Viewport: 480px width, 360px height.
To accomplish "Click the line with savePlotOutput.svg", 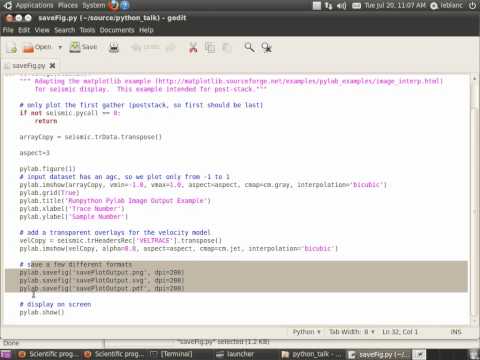I will point(102,280).
